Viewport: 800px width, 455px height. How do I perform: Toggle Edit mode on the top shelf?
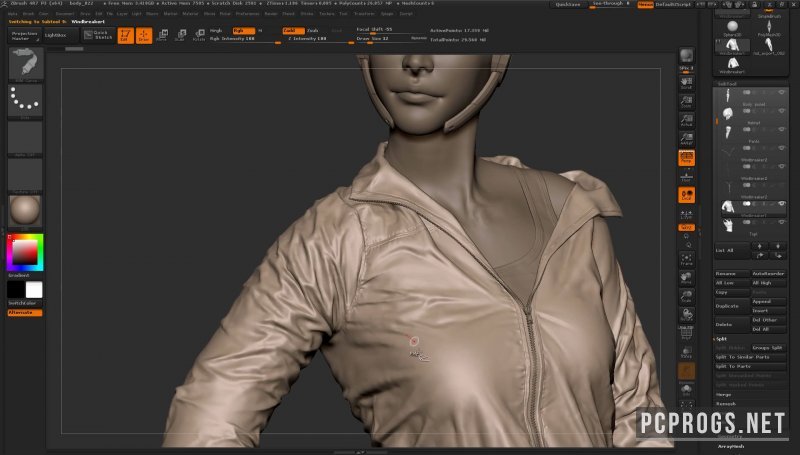126,35
